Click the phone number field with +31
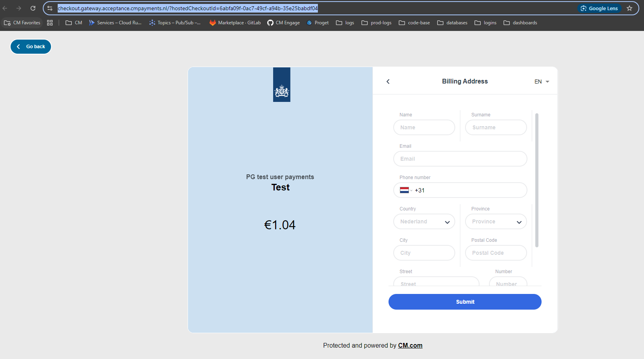This screenshot has height=359, width=644. coord(460,190)
